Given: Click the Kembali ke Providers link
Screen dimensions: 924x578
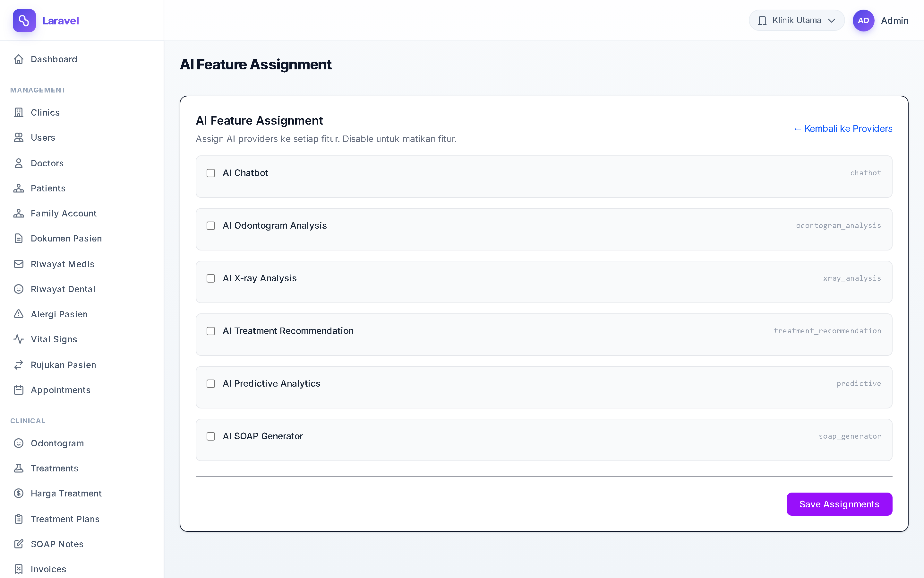Looking at the screenshot, I should [x=843, y=128].
